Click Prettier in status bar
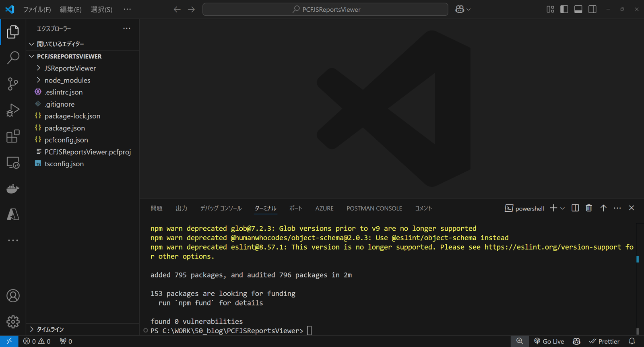644x347 pixels. pyautogui.click(x=605, y=341)
